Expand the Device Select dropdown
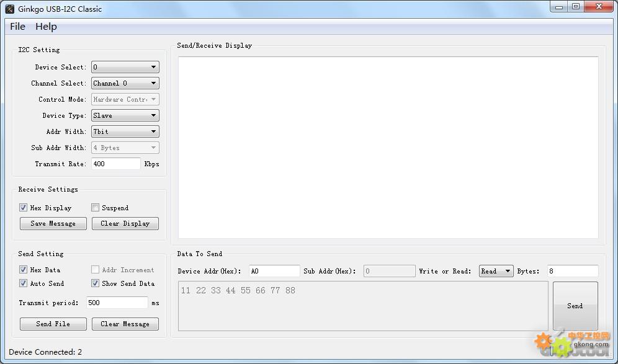The height and width of the screenshot is (364, 618). [125, 67]
